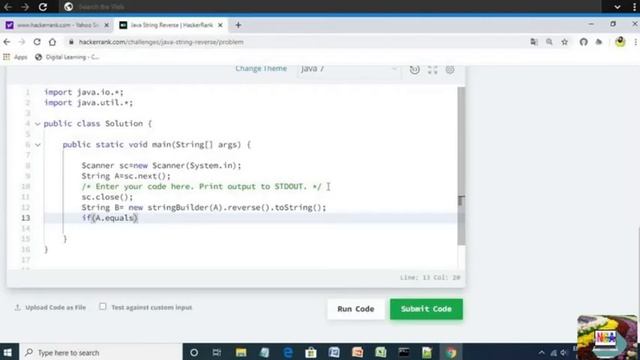Open the Java 7 language dropdown
This screenshot has height=360, width=640.
pyautogui.click(x=348, y=69)
